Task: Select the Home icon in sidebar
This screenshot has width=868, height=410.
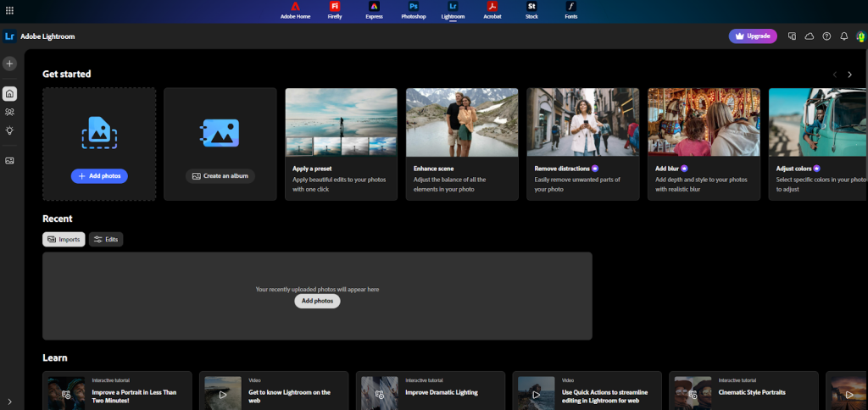Action: (9, 93)
